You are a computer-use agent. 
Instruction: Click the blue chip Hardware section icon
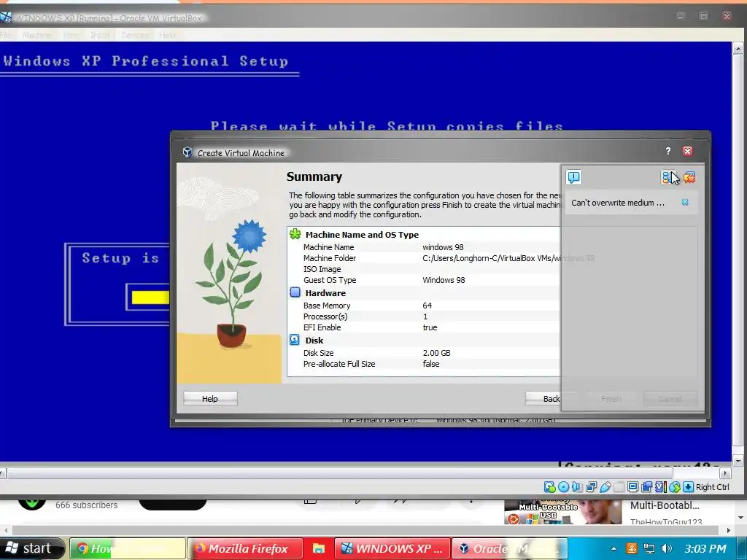tap(295, 292)
